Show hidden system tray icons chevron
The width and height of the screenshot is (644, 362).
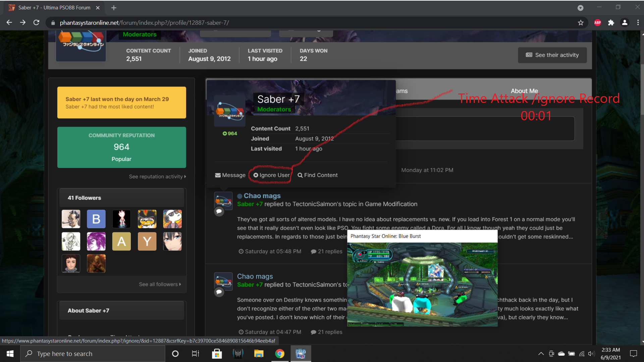pyautogui.click(x=541, y=354)
